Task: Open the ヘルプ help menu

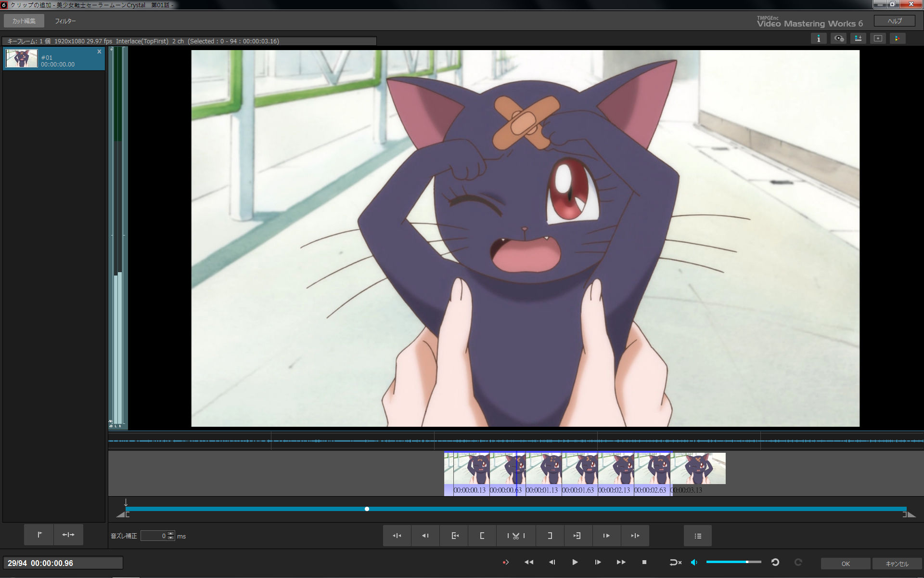Action: 894,21
